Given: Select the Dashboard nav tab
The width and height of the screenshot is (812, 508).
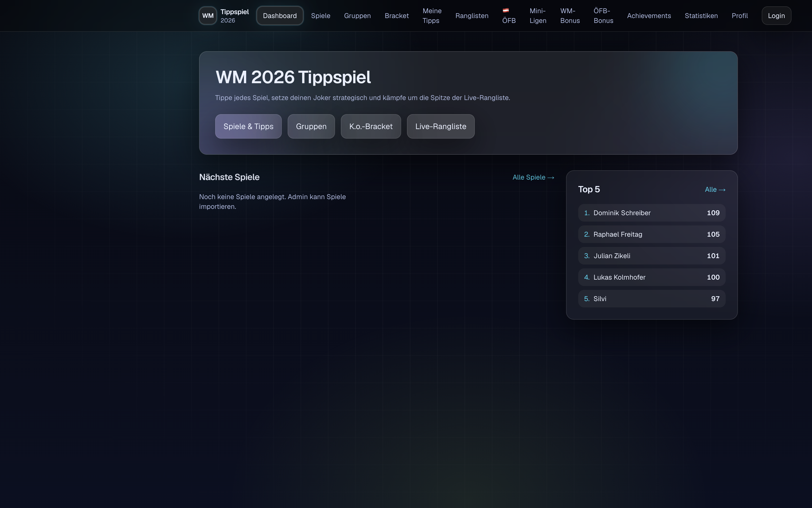Looking at the screenshot, I should pyautogui.click(x=280, y=16).
